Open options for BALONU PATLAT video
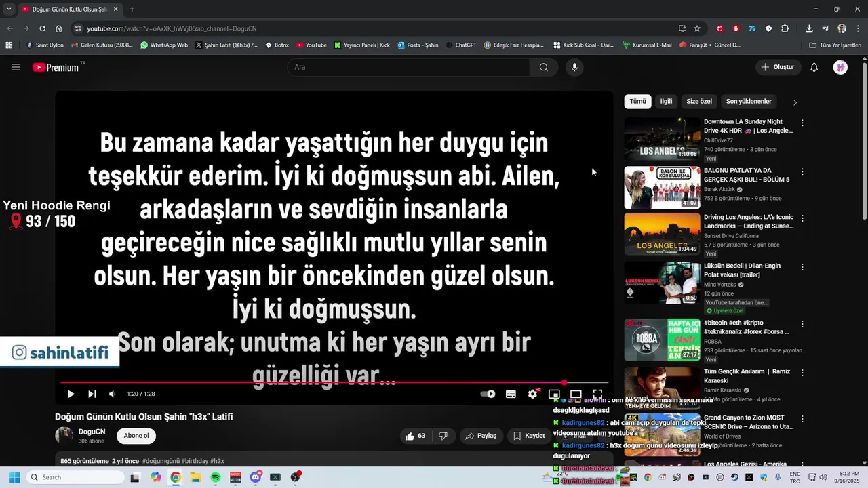This screenshot has width=868, height=488. click(802, 171)
